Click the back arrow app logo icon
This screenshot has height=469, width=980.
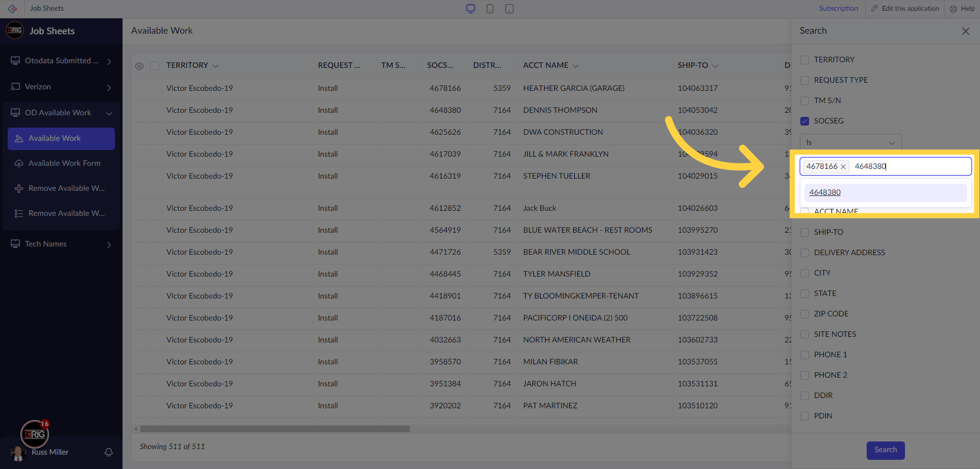(x=12, y=9)
